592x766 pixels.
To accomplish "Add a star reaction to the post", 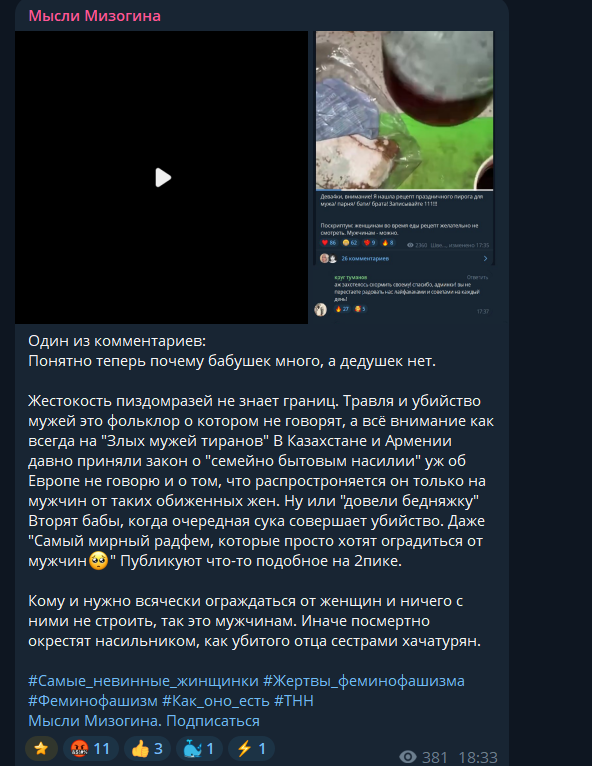I will pyautogui.click(x=42, y=748).
